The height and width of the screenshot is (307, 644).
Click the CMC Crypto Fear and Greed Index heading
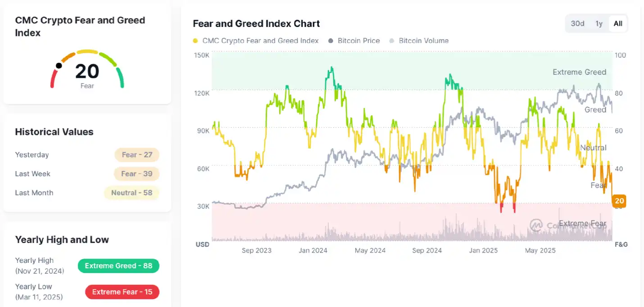coord(80,26)
